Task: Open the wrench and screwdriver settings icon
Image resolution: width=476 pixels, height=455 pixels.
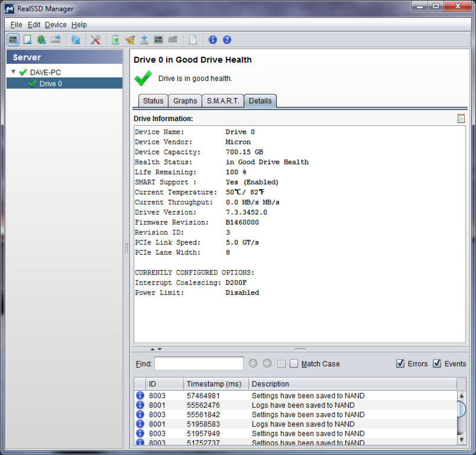Action: coord(96,40)
